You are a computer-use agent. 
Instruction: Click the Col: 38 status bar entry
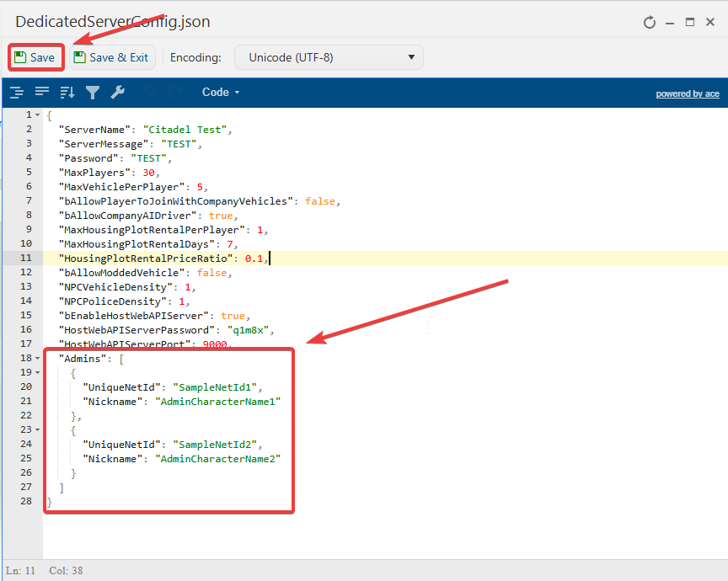tap(66, 570)
